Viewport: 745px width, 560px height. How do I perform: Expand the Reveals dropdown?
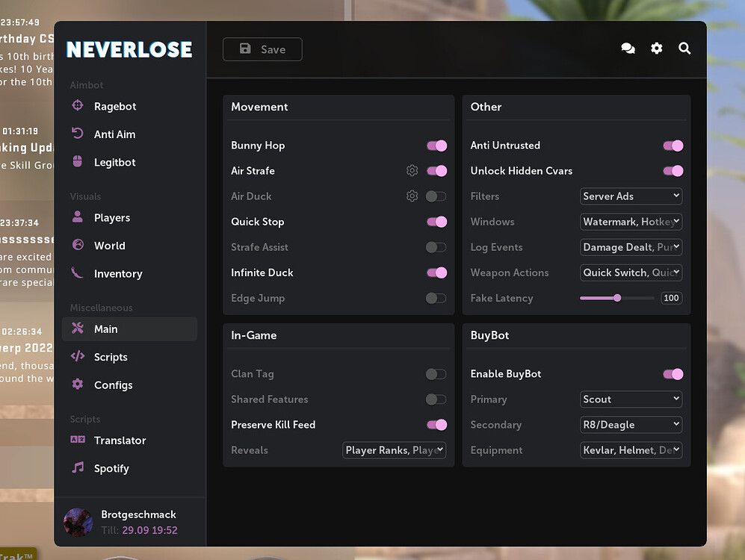coord(394,450)
